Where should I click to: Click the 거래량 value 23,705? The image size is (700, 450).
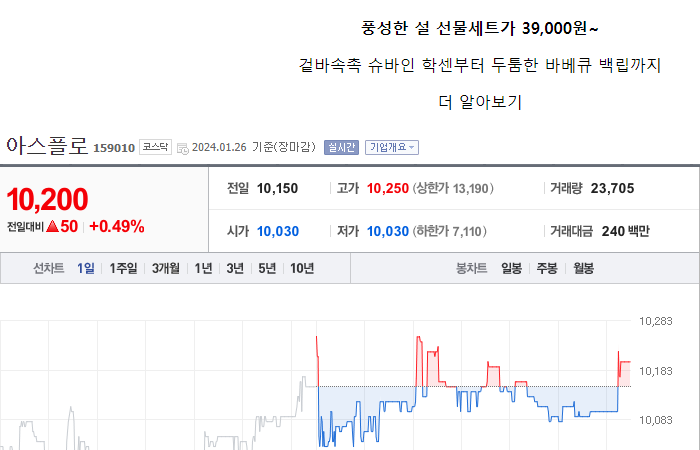pos(612,188)
